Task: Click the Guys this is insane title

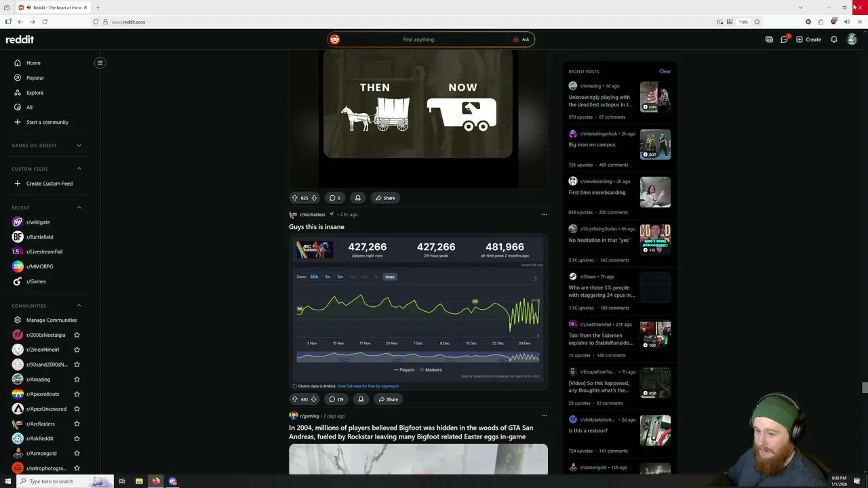Action: (317, 227)
